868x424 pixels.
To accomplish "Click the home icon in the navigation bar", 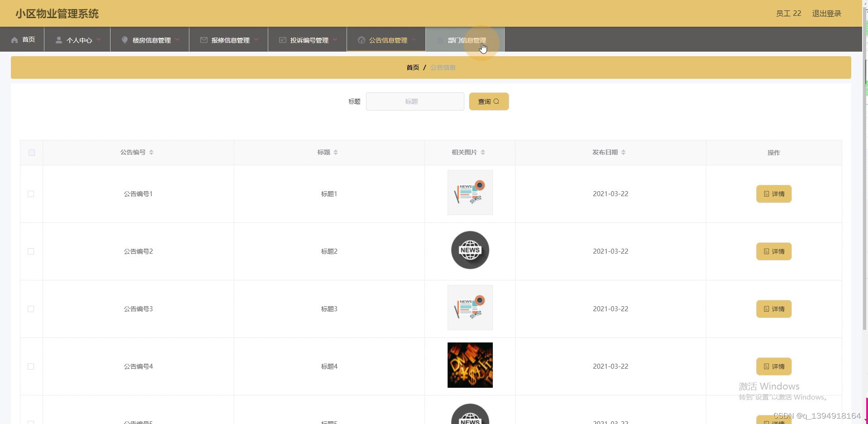I will tap(14, 40).
